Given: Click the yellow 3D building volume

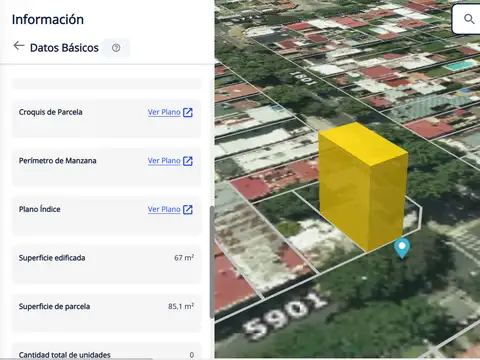Looking at the screenshot, I should coord(363,187).
